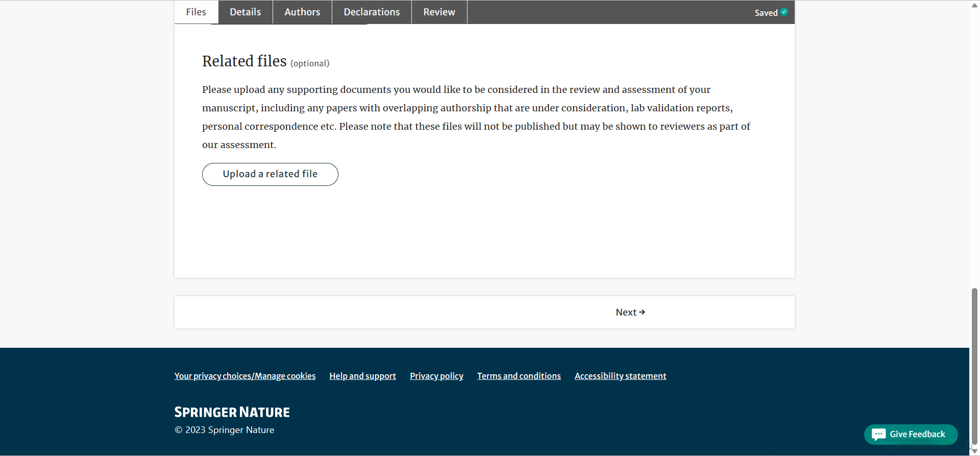Open Your privacy choices/Manage cookies link
The height and width of the screenshot is (456, 980).
[245, 376]
